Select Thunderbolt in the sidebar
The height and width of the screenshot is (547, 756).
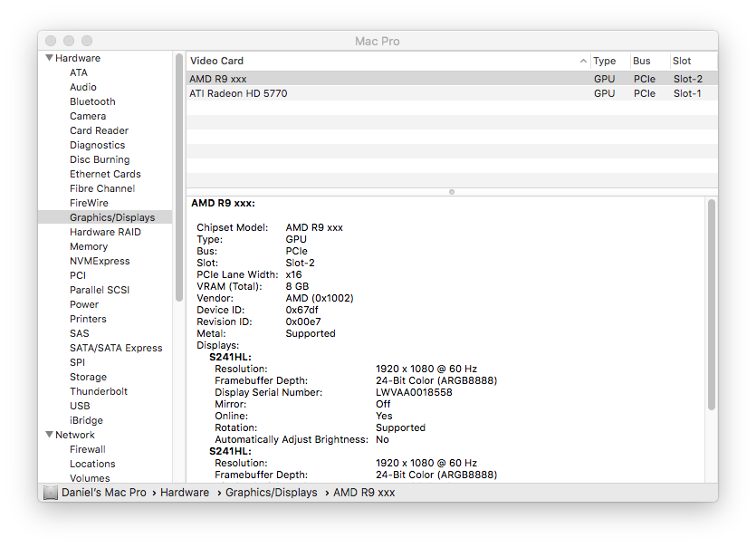tap(99, 390)
